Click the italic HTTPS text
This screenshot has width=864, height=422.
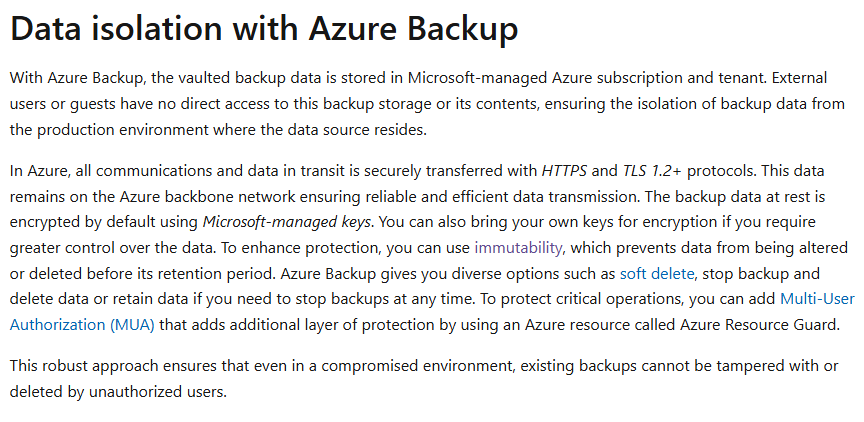(564, 171)
